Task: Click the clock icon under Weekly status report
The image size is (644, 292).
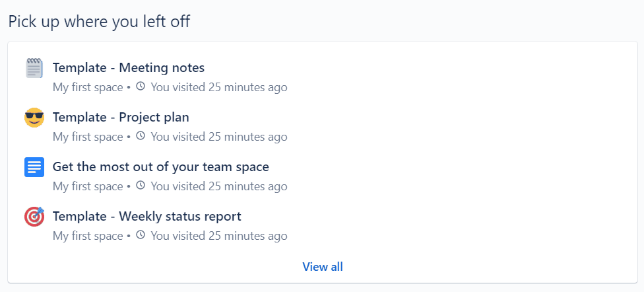Action: (x=141, y=235)
